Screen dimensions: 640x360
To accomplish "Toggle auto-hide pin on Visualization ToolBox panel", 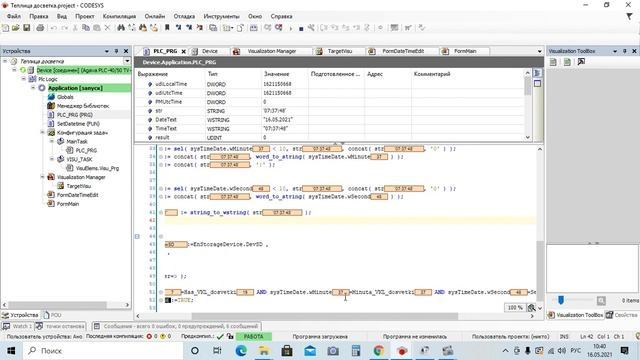I will (x=624, y=51).
